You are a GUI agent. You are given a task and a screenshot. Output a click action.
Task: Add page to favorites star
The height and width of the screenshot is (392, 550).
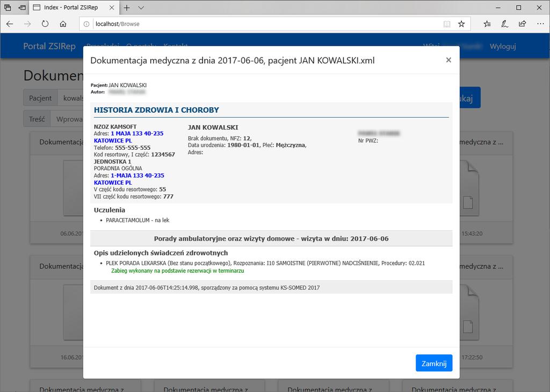(x=461, y=24)
